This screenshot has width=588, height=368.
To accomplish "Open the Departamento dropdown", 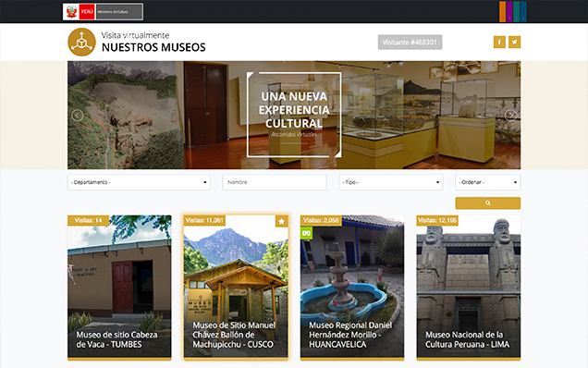I will tap(139, 182).
